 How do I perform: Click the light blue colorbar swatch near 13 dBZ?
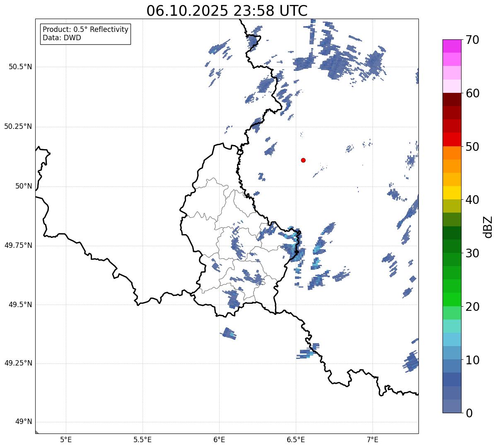(452, 339)
